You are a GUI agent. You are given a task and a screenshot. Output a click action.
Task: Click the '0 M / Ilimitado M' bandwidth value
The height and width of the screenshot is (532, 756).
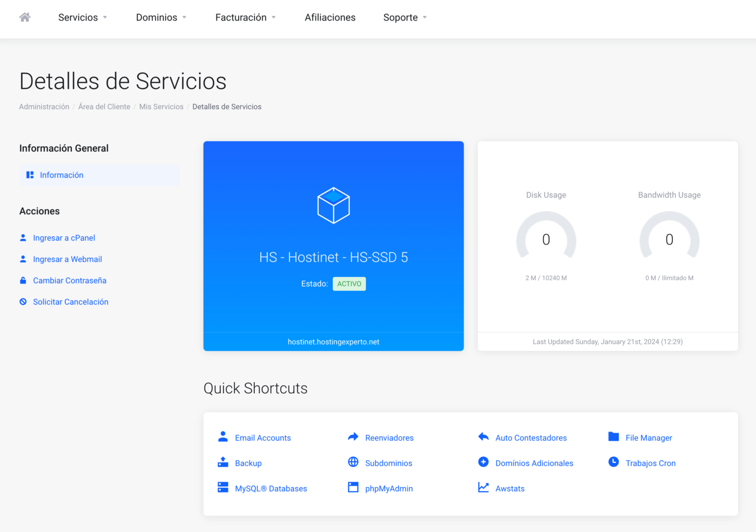click(x=670, y=278)
